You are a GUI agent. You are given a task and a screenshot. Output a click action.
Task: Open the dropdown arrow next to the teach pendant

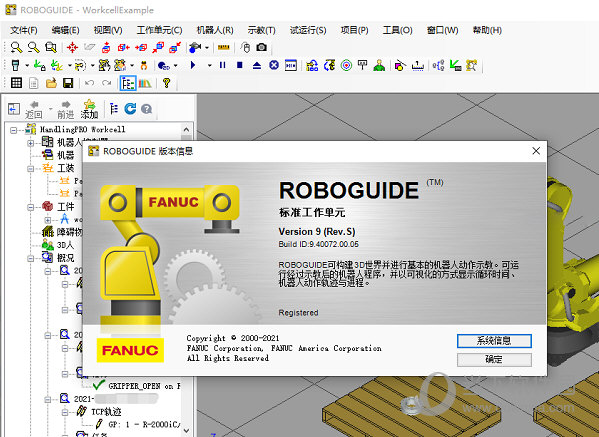[27, 66]
